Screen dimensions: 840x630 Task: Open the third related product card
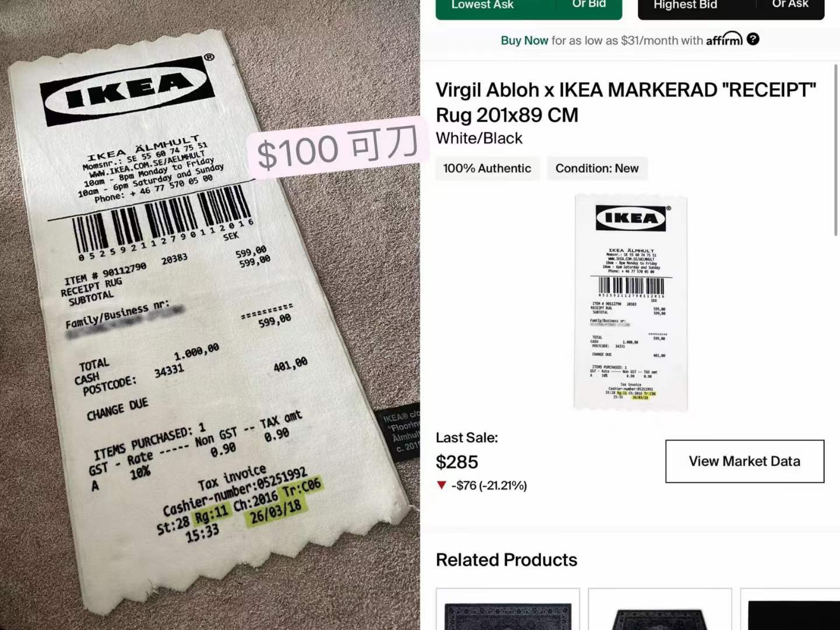[x=790, y=609]
